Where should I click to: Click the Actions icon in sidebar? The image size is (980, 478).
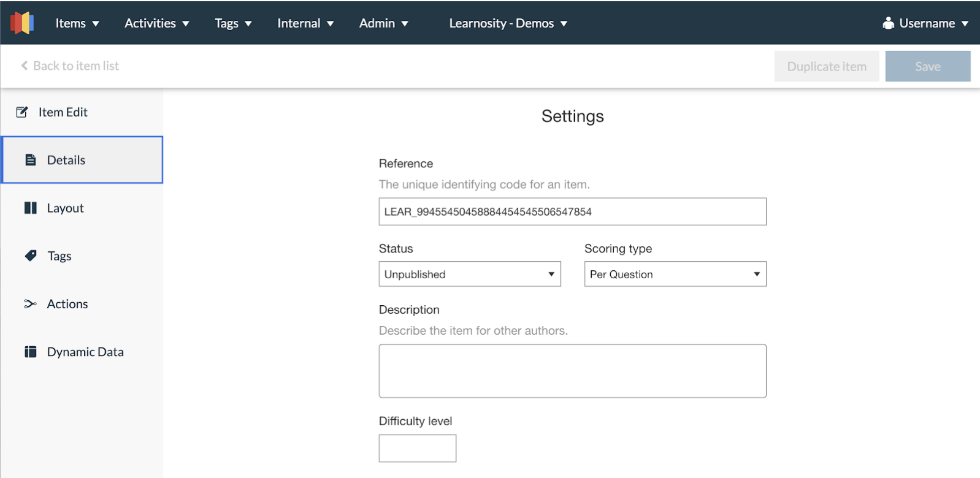click(30, 304)
